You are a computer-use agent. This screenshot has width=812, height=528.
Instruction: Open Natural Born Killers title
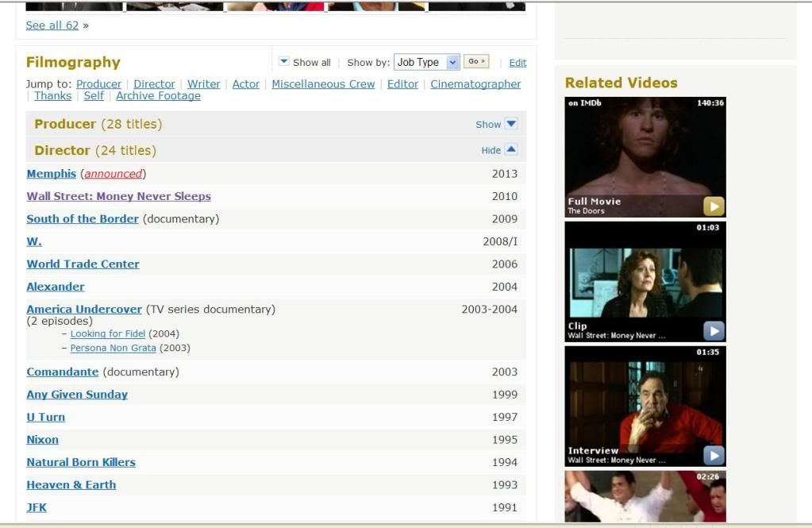[x=81, y=462]
